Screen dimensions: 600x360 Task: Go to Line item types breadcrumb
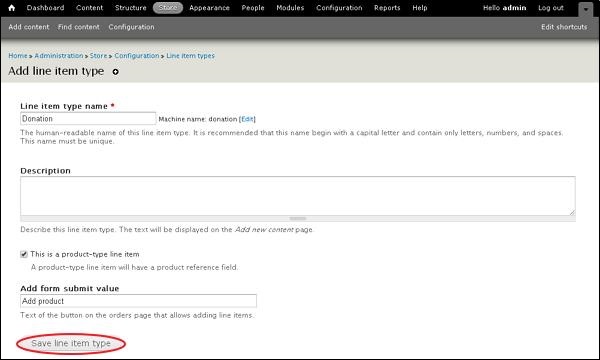tap(190, 56)
